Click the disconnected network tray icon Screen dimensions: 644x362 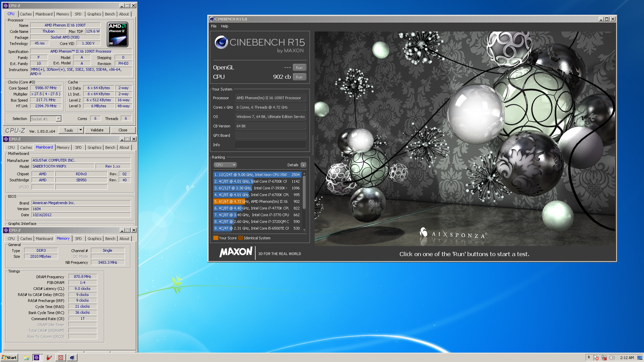(604, 358)
